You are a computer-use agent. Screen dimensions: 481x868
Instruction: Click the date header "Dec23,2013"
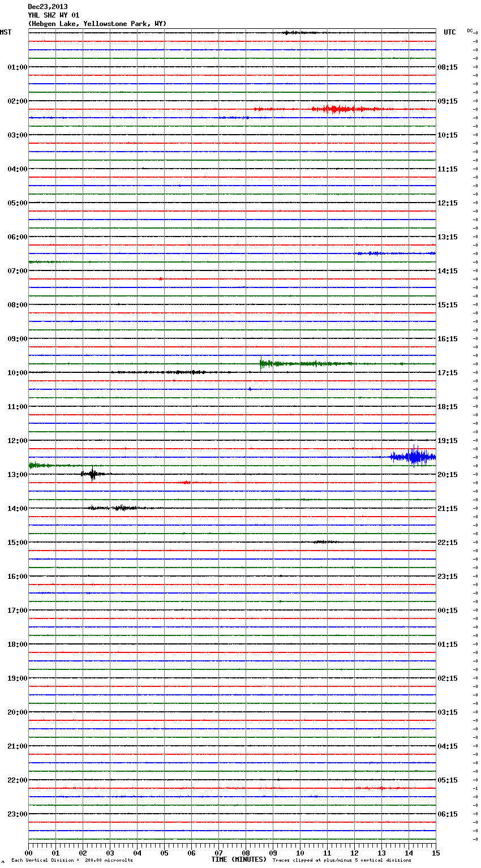tap(48, 7)
